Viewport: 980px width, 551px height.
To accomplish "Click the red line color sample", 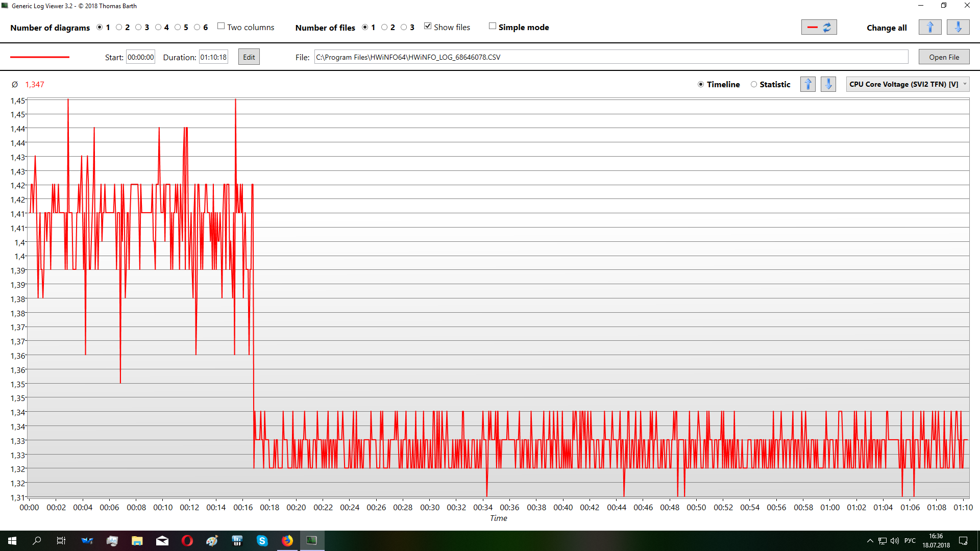I will (40, 57).
